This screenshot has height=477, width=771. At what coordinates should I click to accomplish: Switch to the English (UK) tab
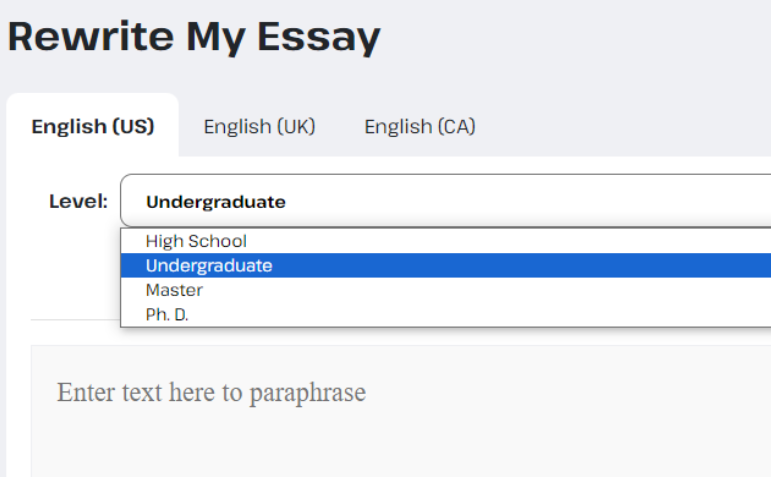tap(259, 127)
